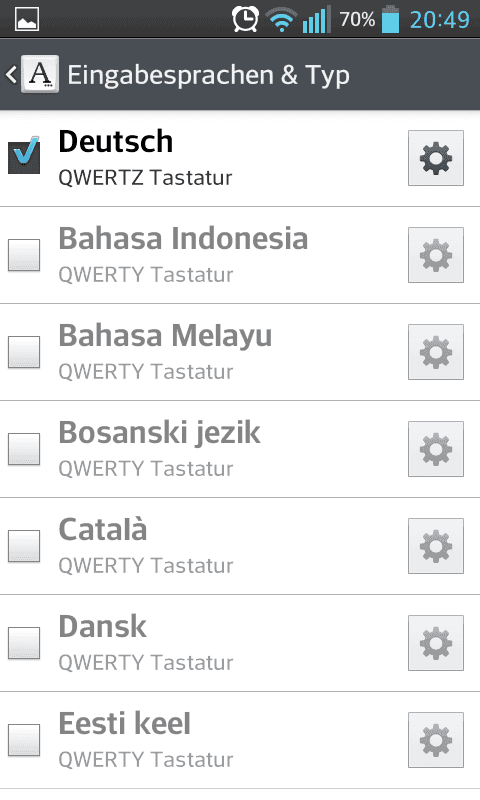This screenshot has width=480, height=800.
Task: Uncheck the Deutsch language checkbox
Action: pos(24,156)
